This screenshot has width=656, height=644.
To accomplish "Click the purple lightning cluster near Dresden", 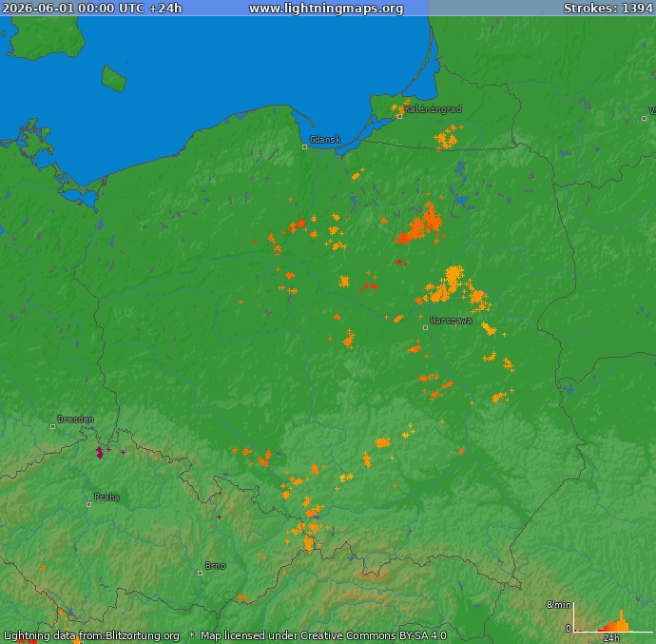I will point(100,453).
